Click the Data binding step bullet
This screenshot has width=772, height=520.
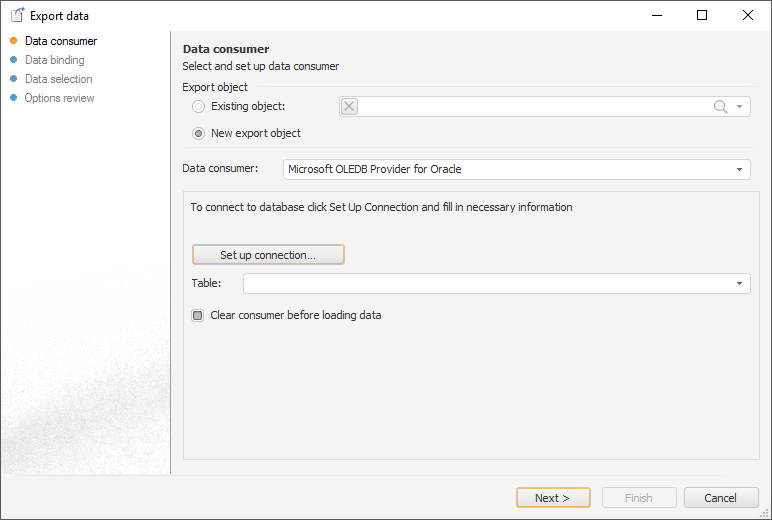[x=14, y=60]
